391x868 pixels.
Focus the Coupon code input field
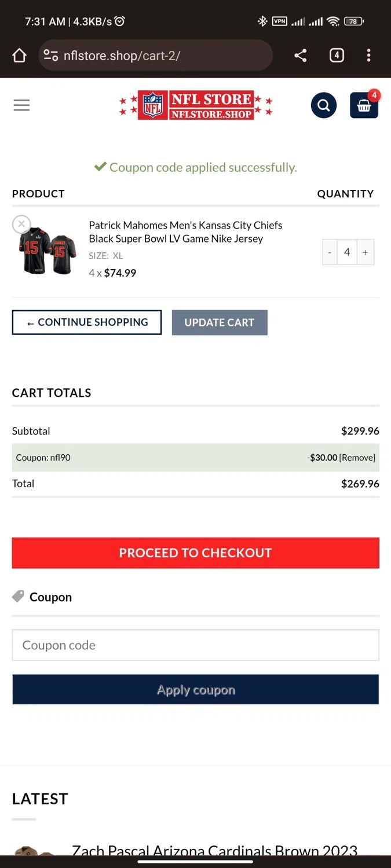[x=195, y=645]
